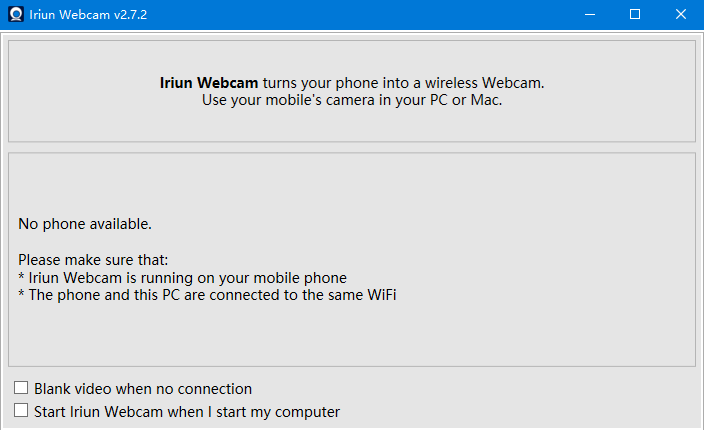Click the bold 'Iriun Webcam' heading text
704x430 pixels.
[209, 83]
